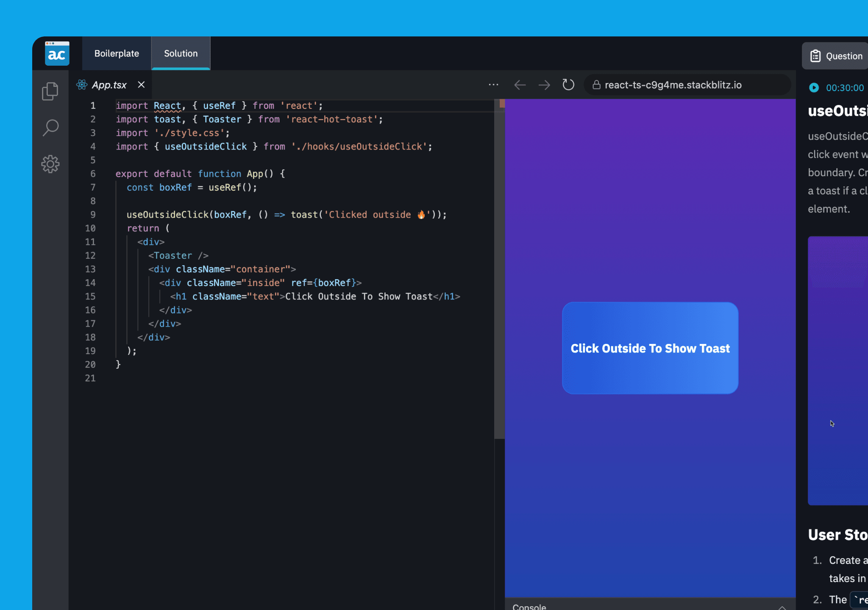The height and width of the screenshot is (610, 868).
Task: Switch to the Boilerplate tab
Action: click(117, 53)
